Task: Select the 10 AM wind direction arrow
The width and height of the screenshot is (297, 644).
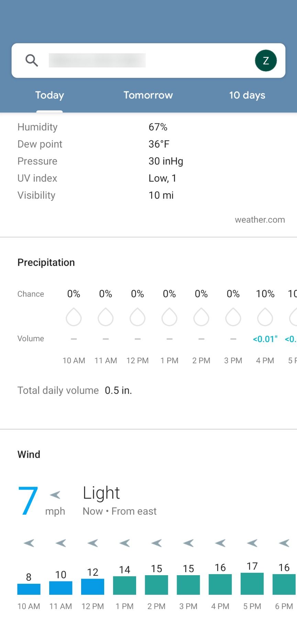Action: 29,543
